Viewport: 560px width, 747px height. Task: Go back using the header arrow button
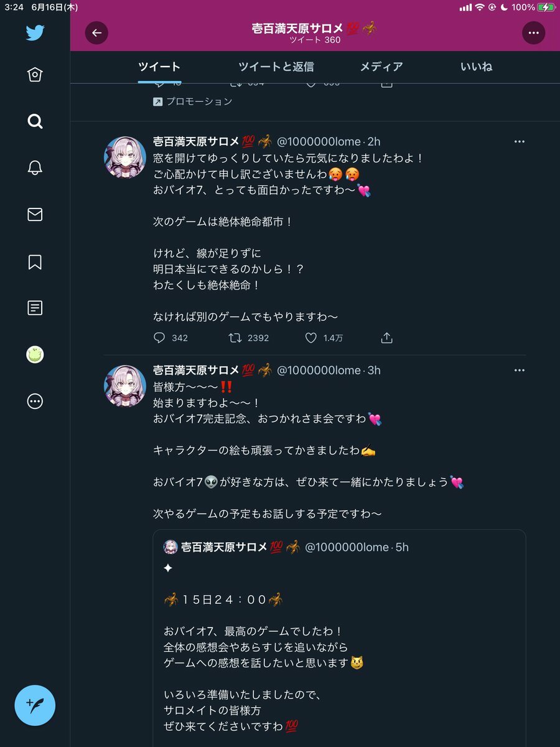[96, 33]
